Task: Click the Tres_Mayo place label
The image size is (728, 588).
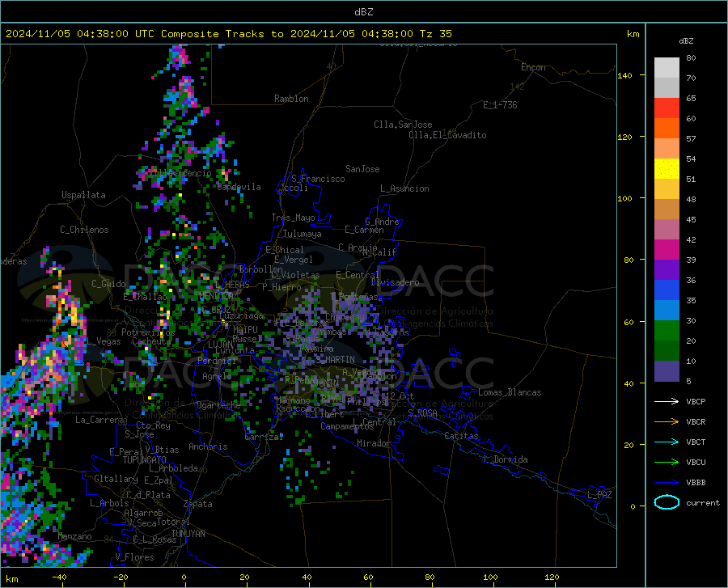Action: pyautogui.click(x=293, y=218)
